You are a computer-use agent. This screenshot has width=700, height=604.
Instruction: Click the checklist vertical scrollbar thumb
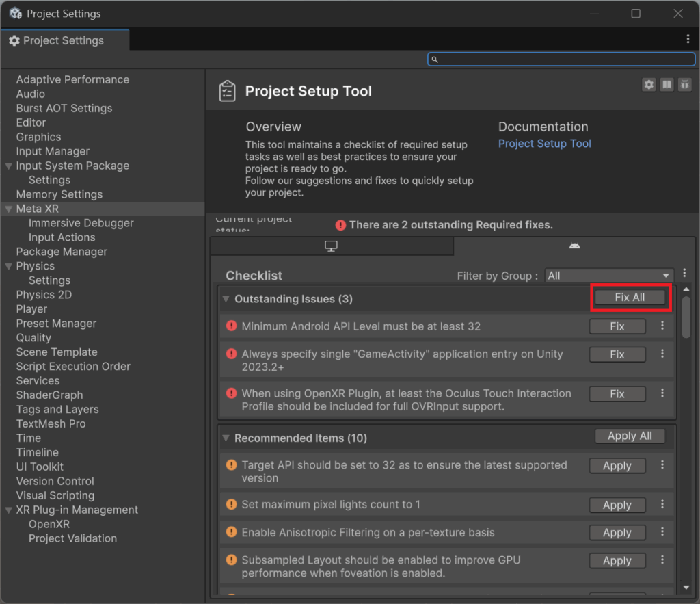(686, 317)
